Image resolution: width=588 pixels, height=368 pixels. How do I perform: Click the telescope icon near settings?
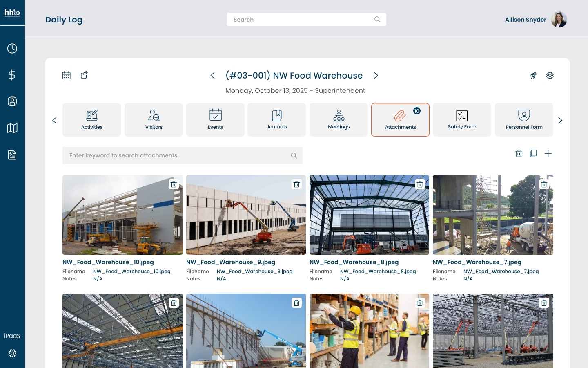click(533, 76)
